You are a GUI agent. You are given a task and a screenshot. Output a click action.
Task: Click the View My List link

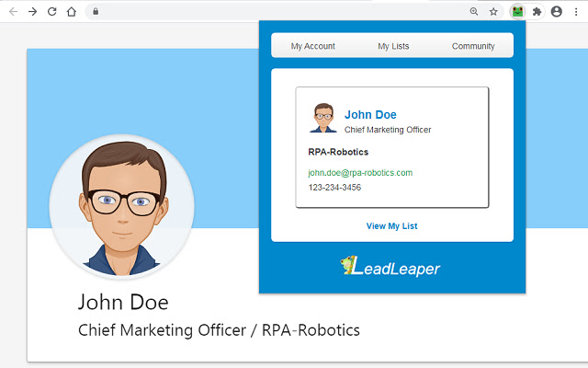(391, 225)
